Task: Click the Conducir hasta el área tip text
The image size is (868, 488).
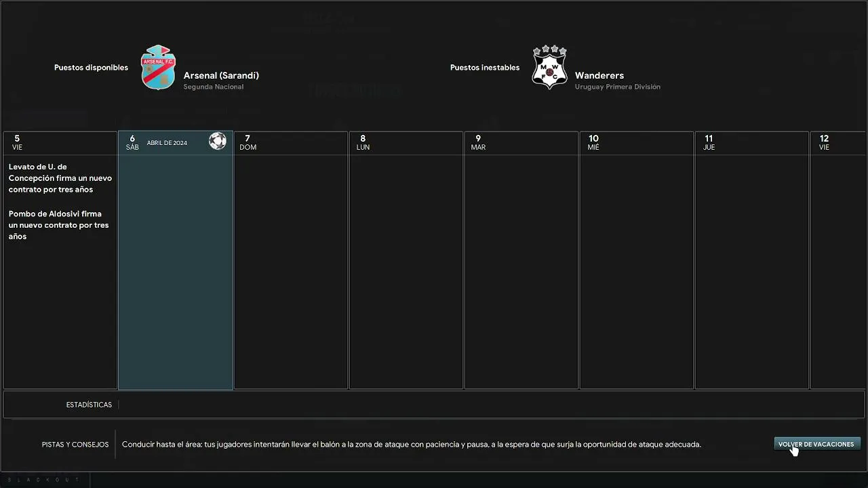Action: point(412,445)
